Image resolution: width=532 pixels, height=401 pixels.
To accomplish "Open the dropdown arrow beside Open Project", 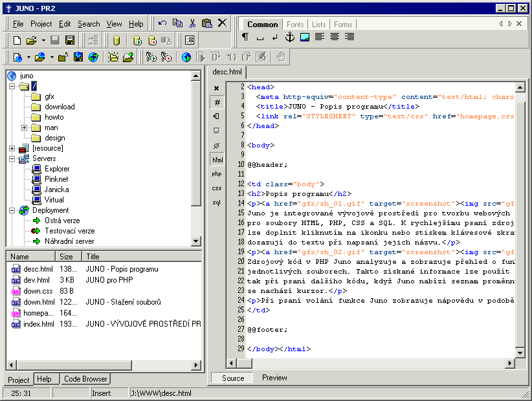I will pyautogui.click(x=52, y=58).
